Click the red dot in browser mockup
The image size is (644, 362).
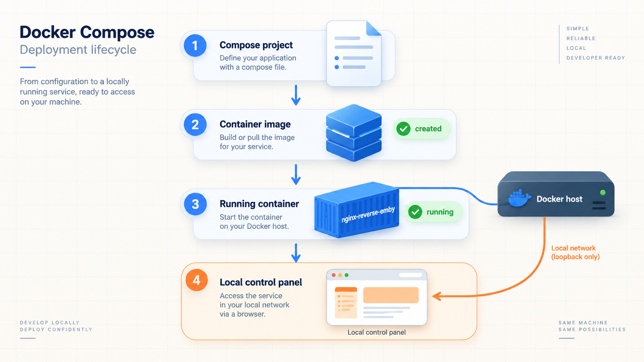click(334, 275)
